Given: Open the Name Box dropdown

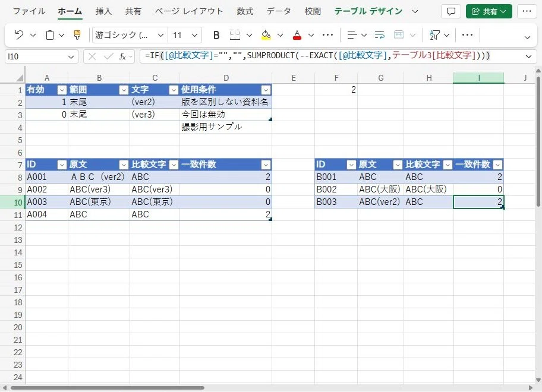Looking at the screenshot, I should point(71,56).
